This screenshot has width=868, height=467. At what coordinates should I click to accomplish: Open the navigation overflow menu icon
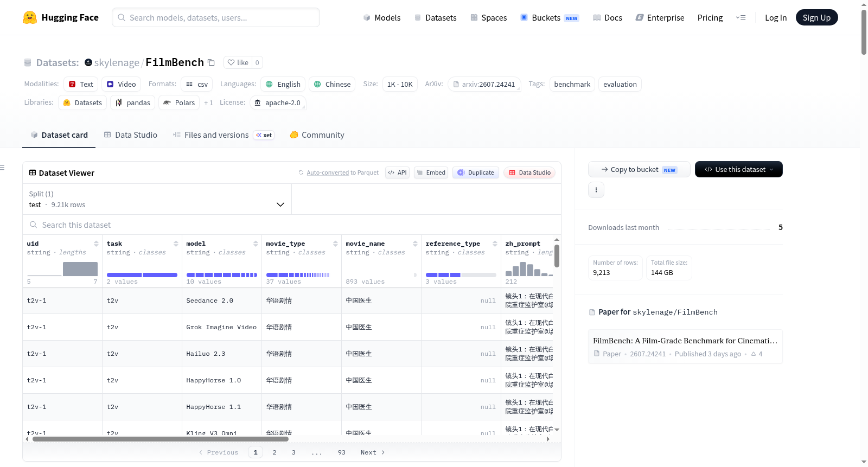741,17
